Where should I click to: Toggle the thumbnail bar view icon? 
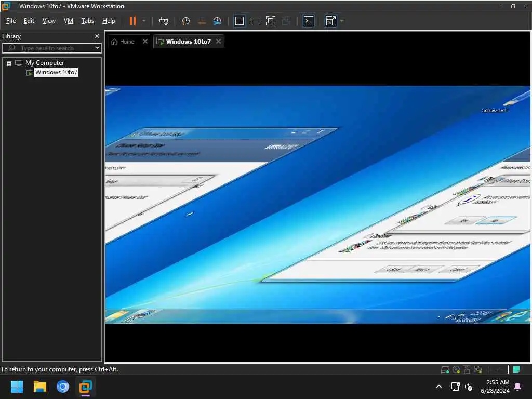255,21
